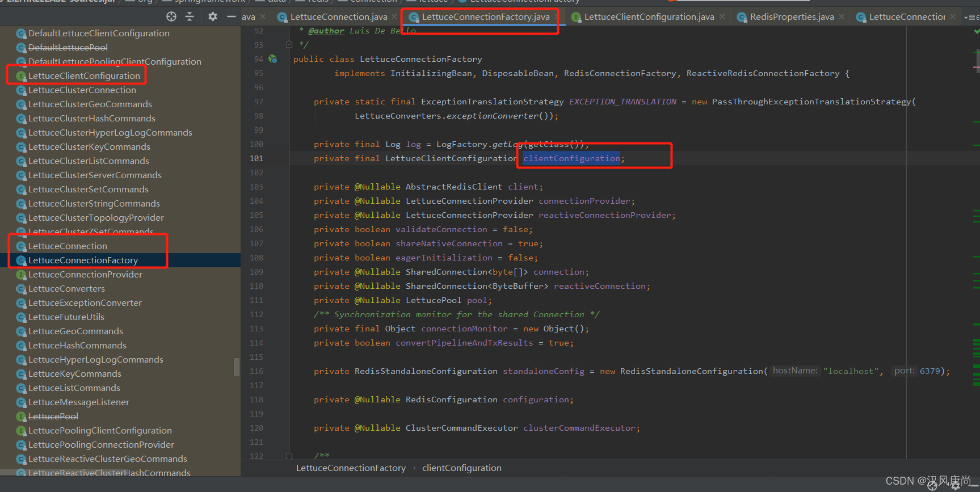Close the rightmost LettuceConnectior tab
This screenshot has height=492, width=980.
click(x=953, y=17)
